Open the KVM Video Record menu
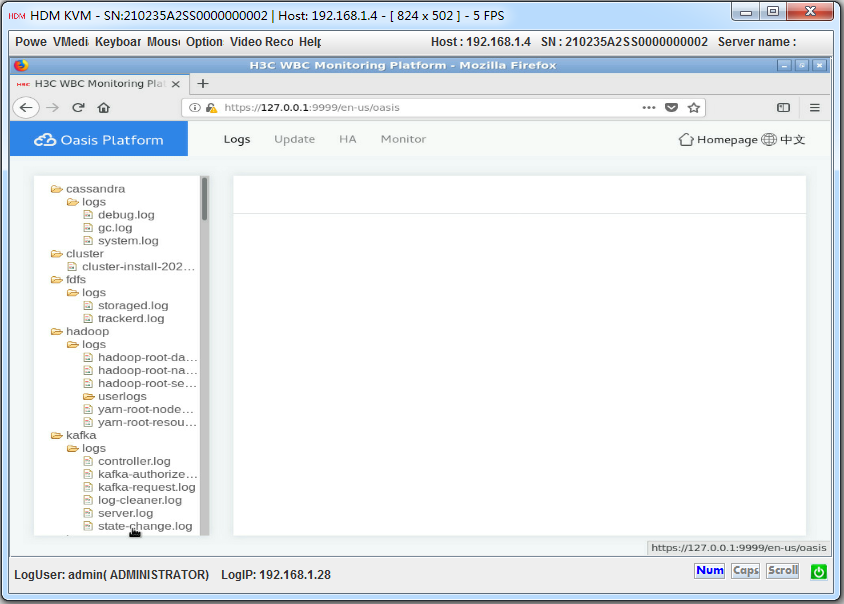Screen dimensions: 844x604 [x=262, y=42]
